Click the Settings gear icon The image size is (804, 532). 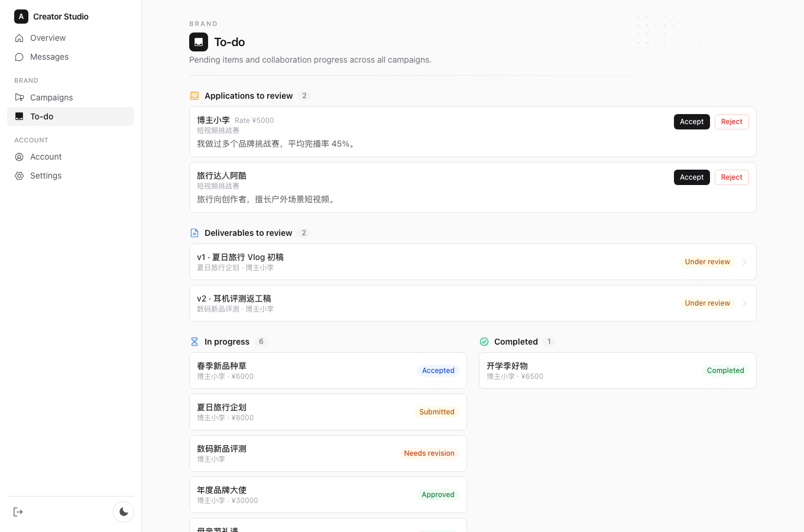point(19,176)
